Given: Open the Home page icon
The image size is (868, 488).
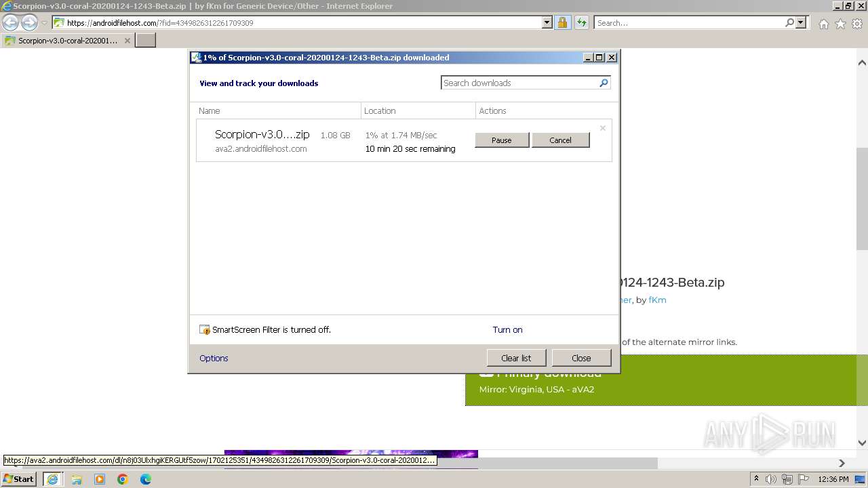Looking at the screenshot, I should coord(823,24).
